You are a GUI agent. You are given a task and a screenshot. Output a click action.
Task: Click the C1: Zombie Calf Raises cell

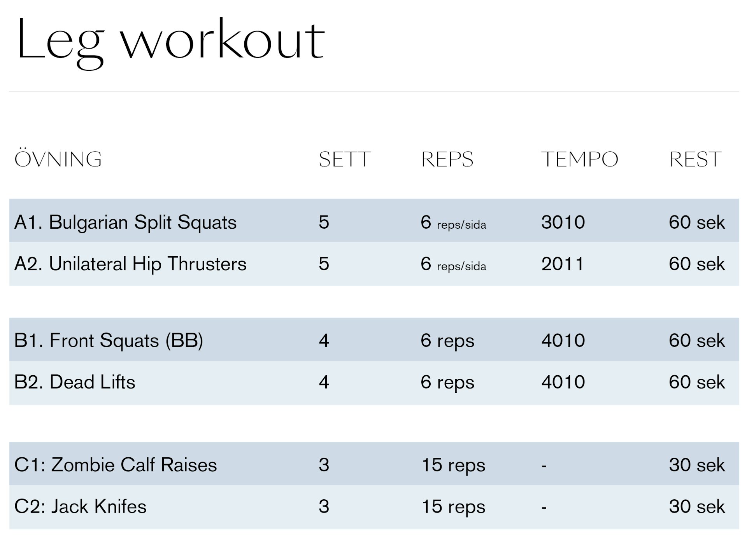[x=116, y=465]
